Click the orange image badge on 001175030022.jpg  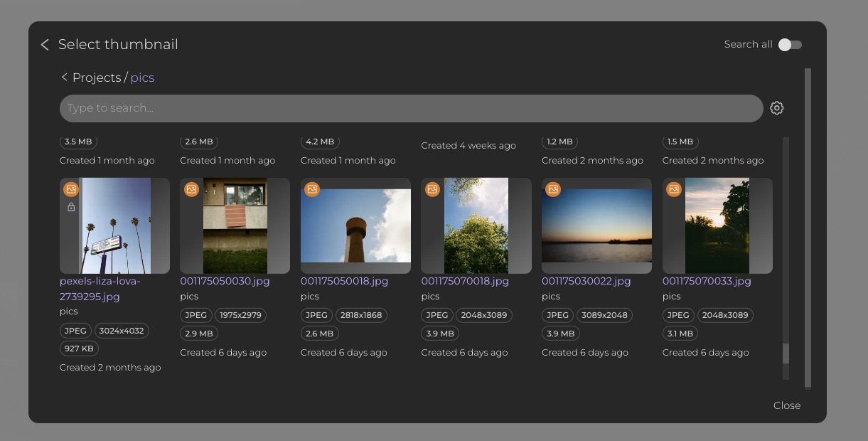553,189
